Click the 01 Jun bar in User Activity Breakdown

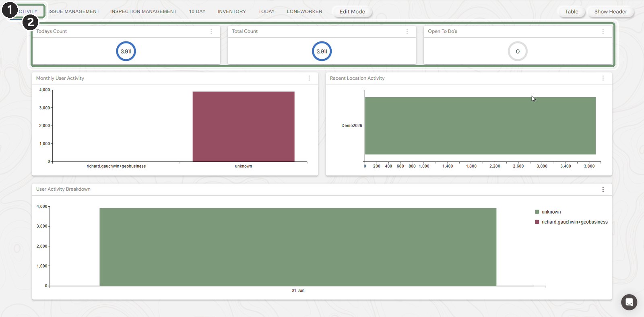pyautogui.click(x=298, y=247)
